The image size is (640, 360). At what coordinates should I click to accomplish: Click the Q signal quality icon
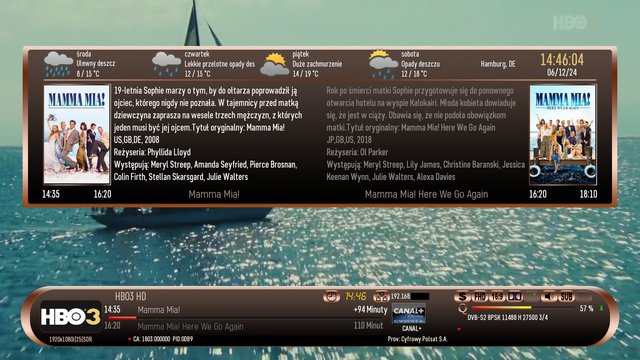462,309
